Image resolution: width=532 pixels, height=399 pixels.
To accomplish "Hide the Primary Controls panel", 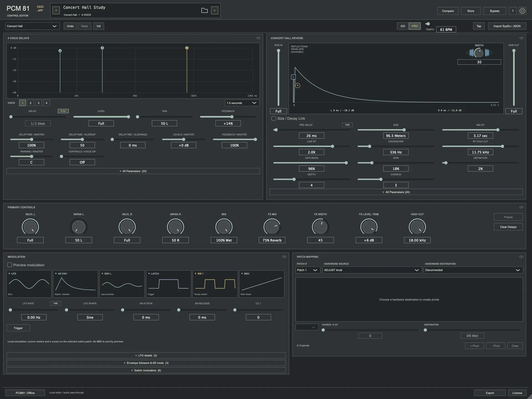I will (521, 207).
